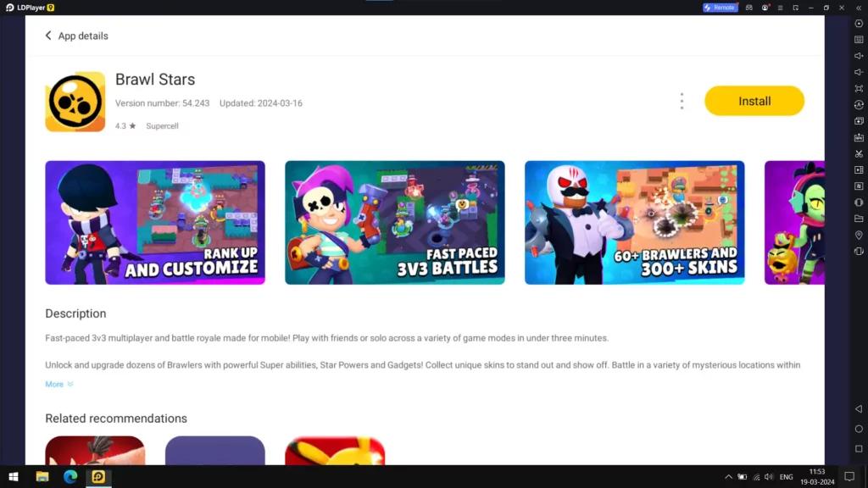This screenshot has height=488, width=868.
Task: Open the gamepad icon in title bar
Action: 749,8
